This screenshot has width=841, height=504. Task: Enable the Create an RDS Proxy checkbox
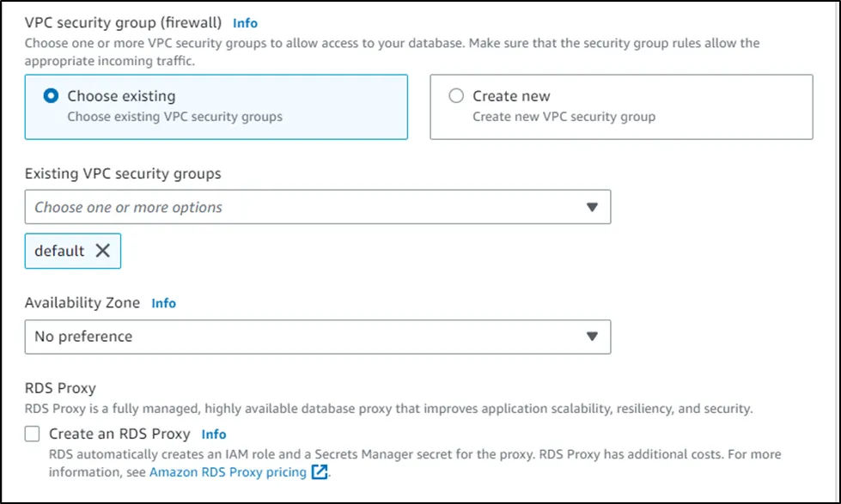tap(33, 434)
